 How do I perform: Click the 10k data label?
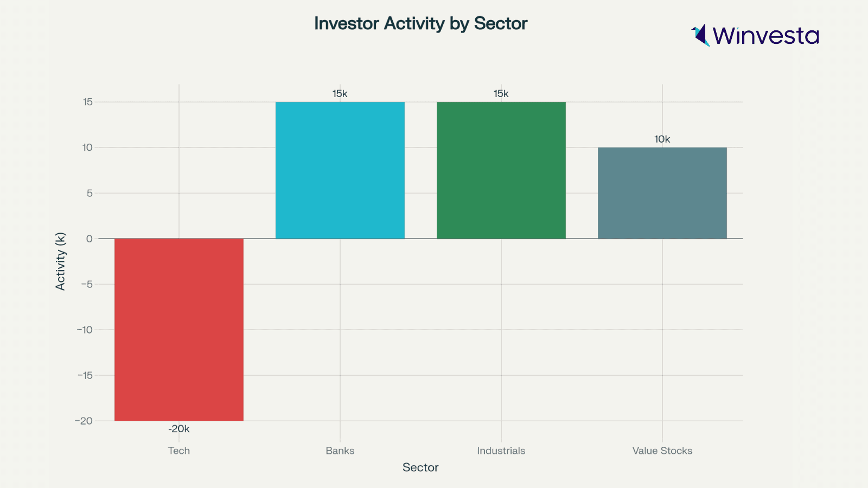pos(662,139)
